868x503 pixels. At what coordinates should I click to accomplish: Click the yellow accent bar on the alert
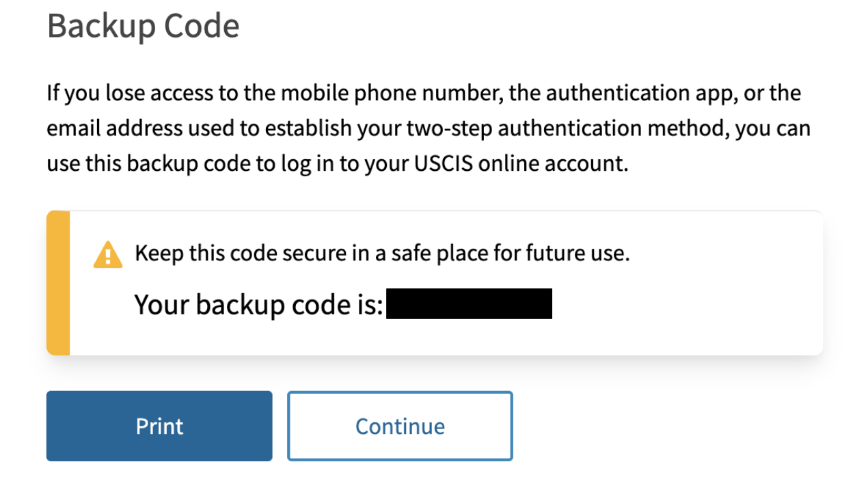coord(58,283)
